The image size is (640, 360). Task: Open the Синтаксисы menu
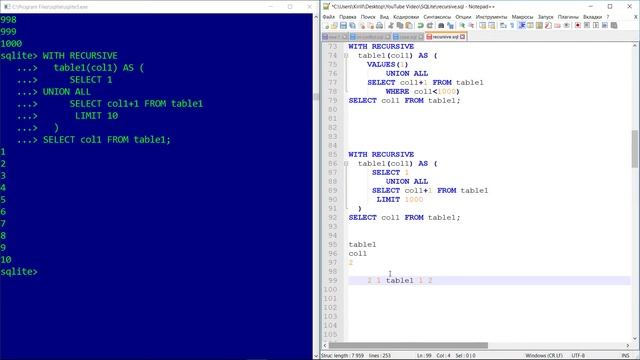(x=437, y=17)
